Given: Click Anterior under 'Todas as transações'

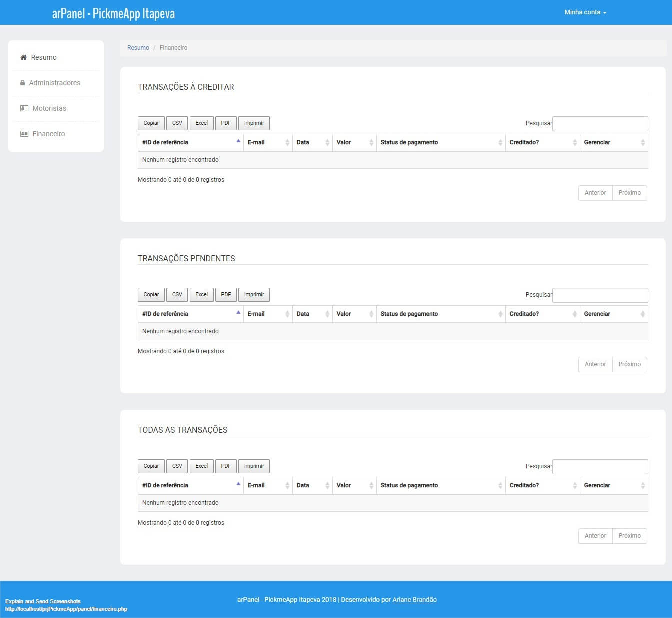Looking at the screenshot, I should tap(595, 536).
